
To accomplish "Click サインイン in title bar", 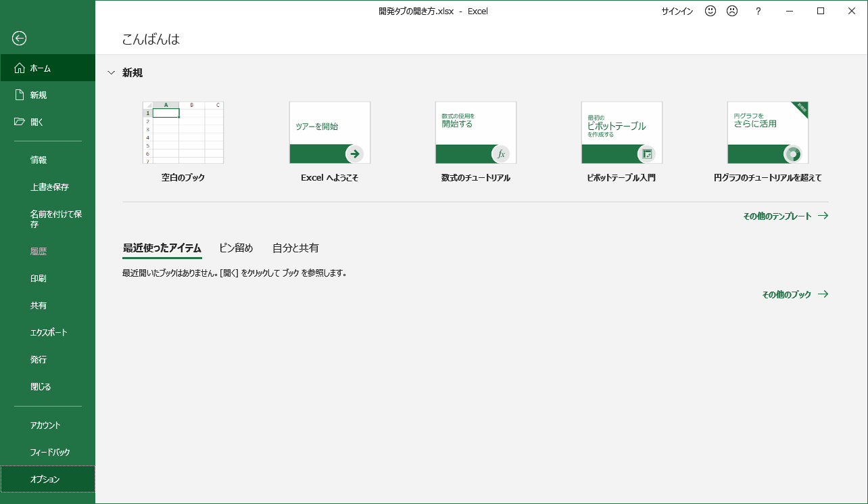I will pos(677,12).
